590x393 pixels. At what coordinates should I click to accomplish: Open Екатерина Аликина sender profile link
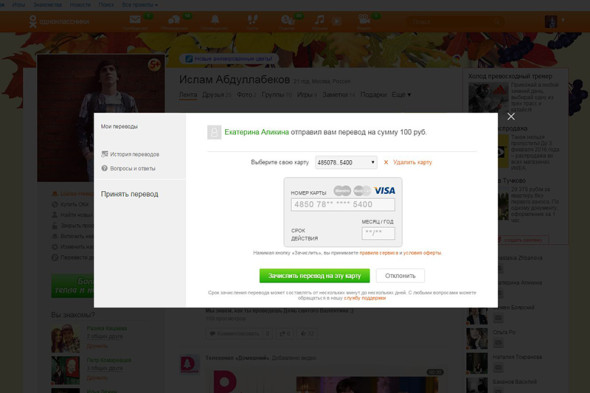pyautogui.click(x=257, y=132)
